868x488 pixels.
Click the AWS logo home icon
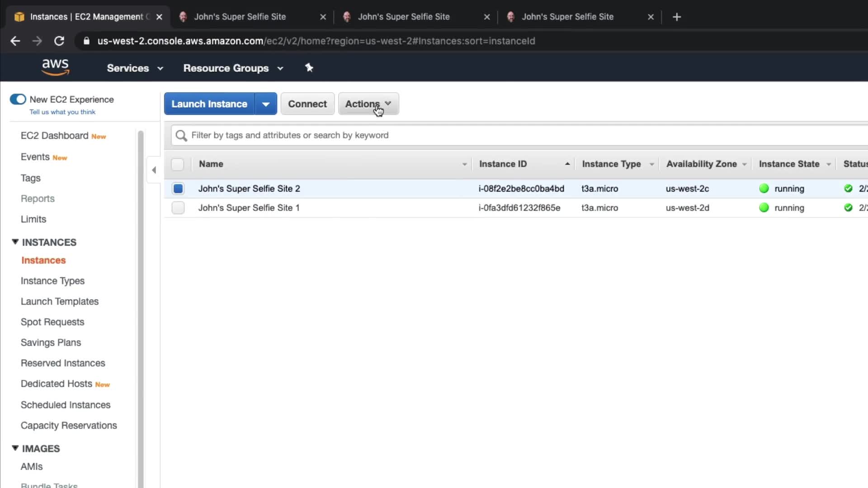55,67
